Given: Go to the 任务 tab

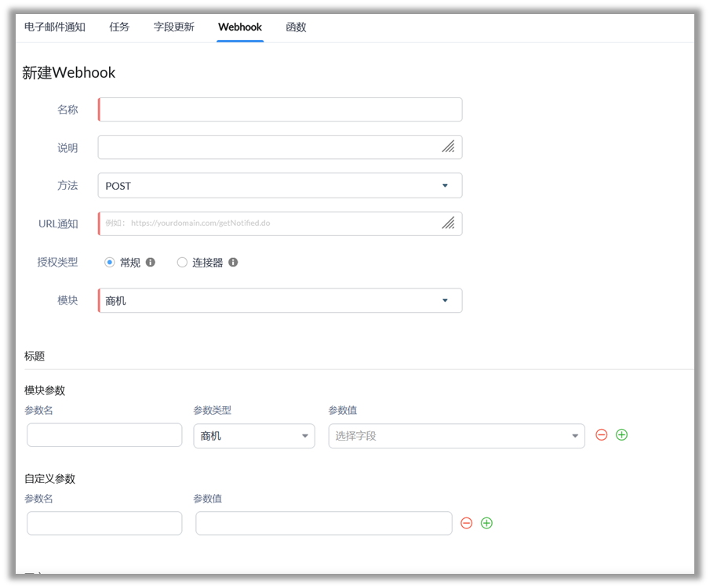Looking at the screenshot, I should point(119,27).
